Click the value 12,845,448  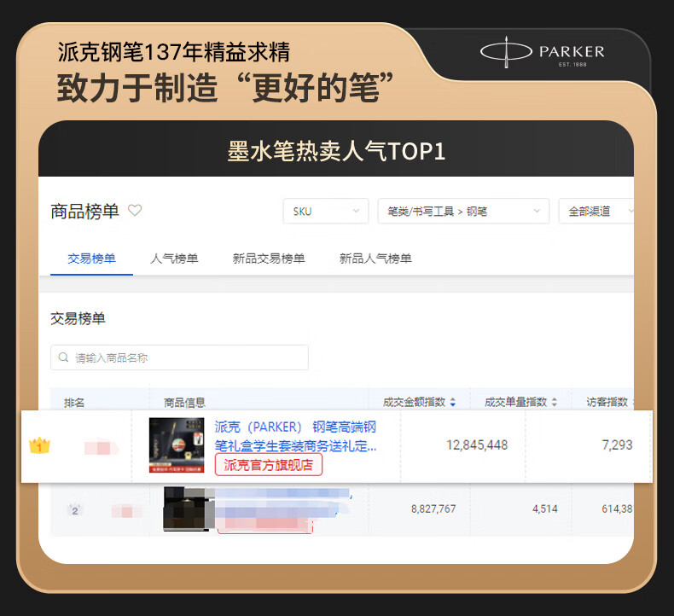[x=477, y=445]
